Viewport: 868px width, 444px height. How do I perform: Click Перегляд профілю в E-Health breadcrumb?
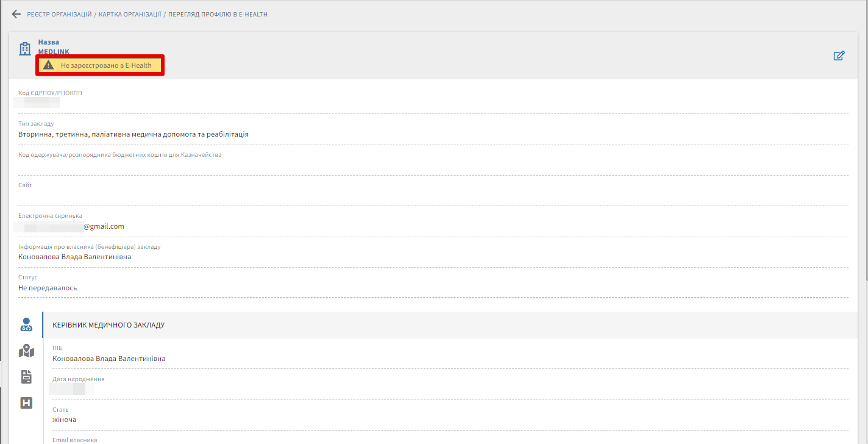[218, 14]
